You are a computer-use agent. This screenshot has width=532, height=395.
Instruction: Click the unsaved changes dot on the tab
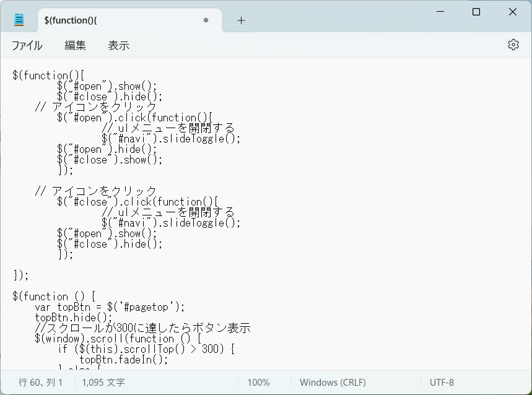pos(206,20)
